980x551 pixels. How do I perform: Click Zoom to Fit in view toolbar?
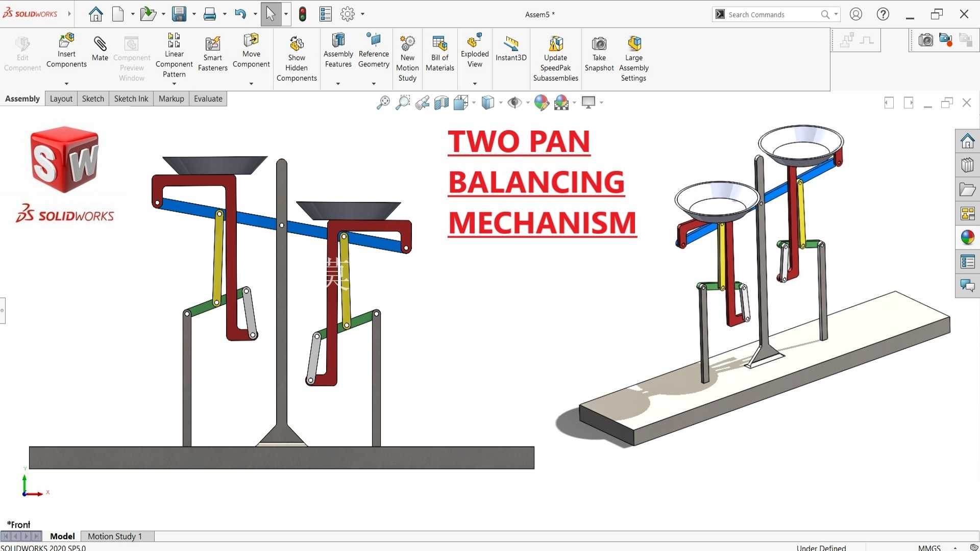point(383,103)
